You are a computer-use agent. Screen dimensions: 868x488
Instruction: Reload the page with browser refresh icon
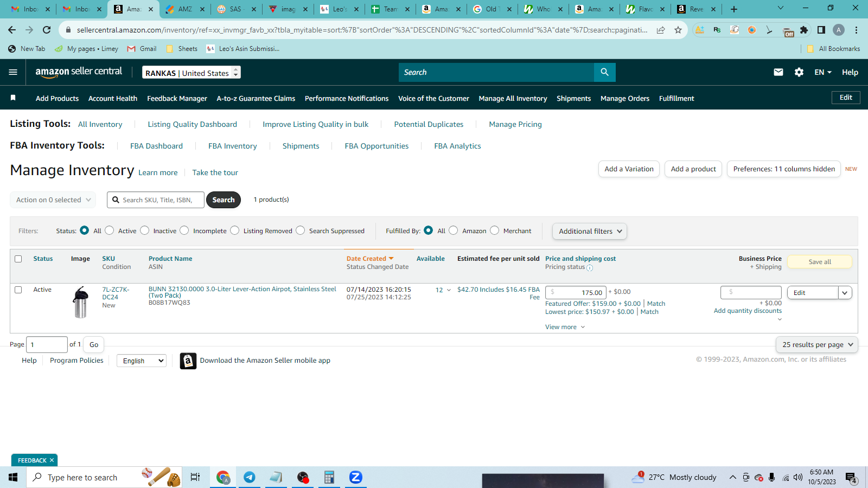point(47,30)
